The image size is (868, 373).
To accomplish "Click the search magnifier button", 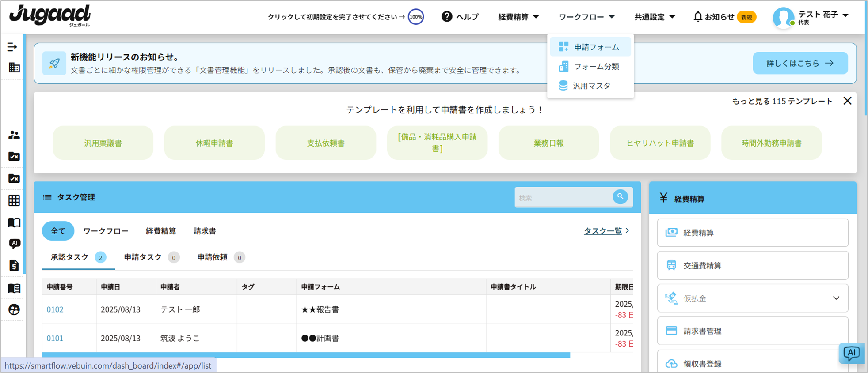I will (620, 197).
